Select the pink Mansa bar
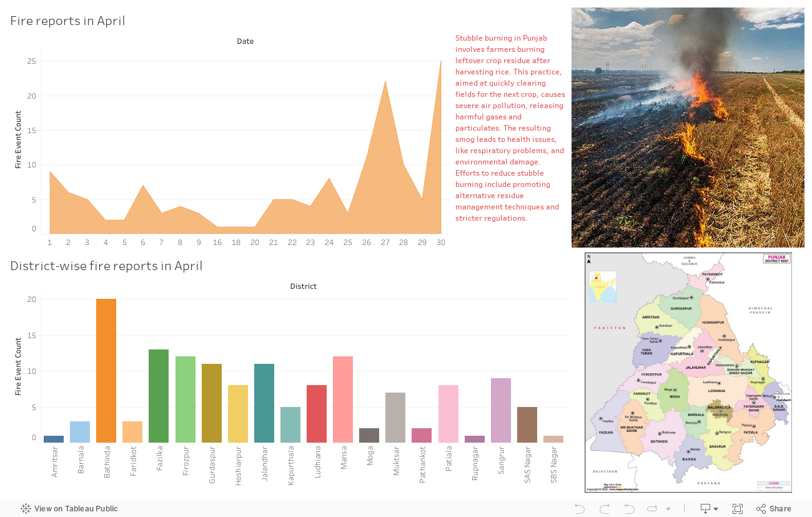The width and height of the screenshot is (812, 517). (x=343, y=399)
